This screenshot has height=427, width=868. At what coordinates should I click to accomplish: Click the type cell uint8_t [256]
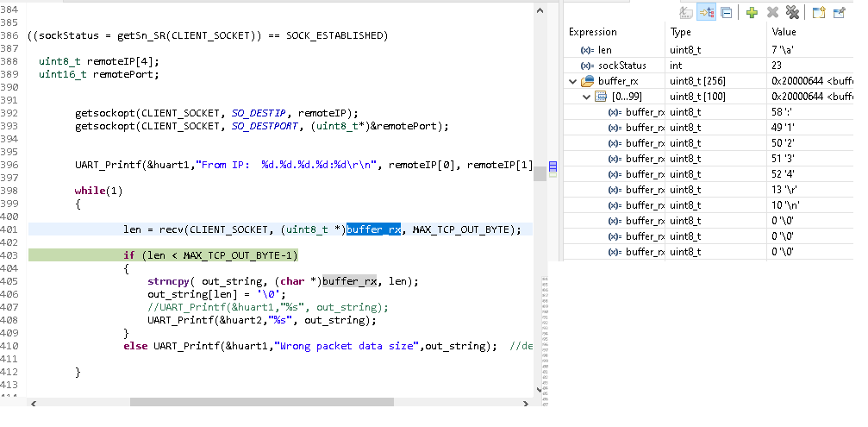click(697, 81)
